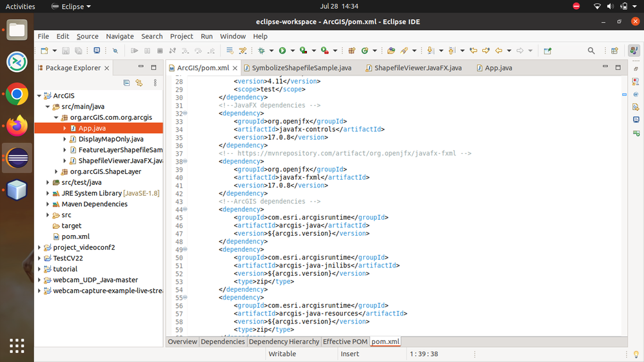Image resolution: width=644 pixels, height=362 pixels.
Task: Select the Java perspective icon
Action: click(x=634, y=50)
